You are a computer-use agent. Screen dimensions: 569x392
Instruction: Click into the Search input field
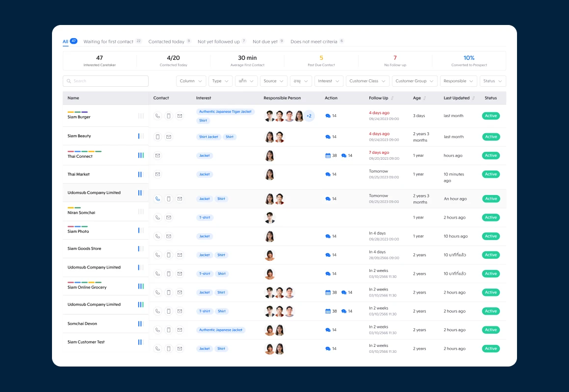(x=105, y=81)
